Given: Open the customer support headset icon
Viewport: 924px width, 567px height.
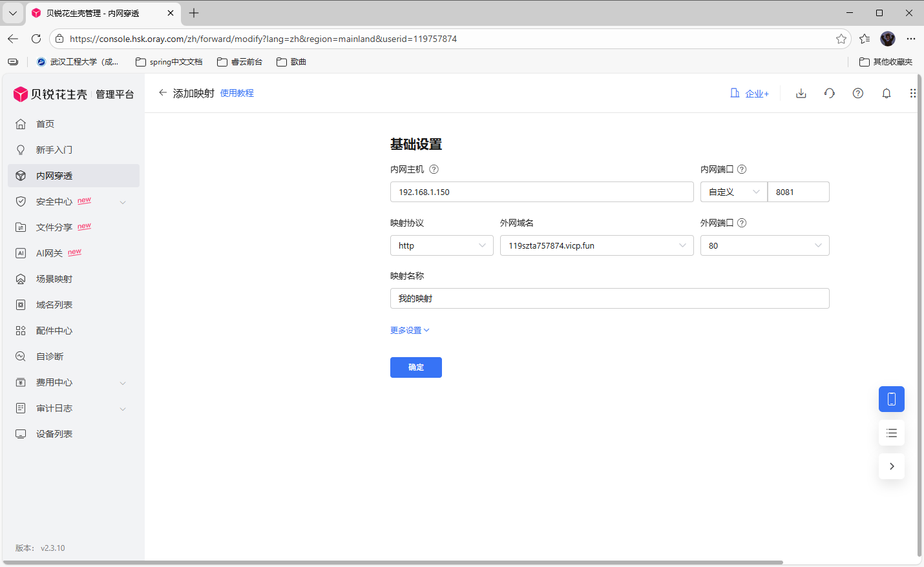Looking at the screenshot, I should [x=829, y=93].
